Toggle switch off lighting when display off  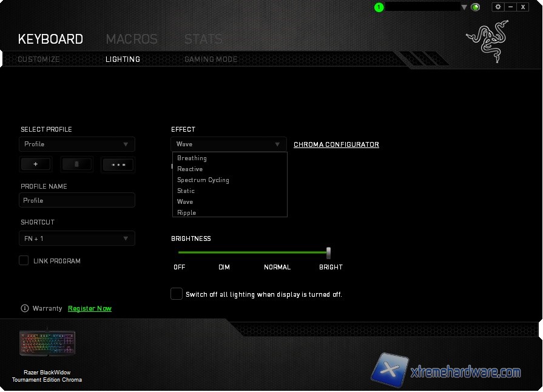[x=177, y=294]
